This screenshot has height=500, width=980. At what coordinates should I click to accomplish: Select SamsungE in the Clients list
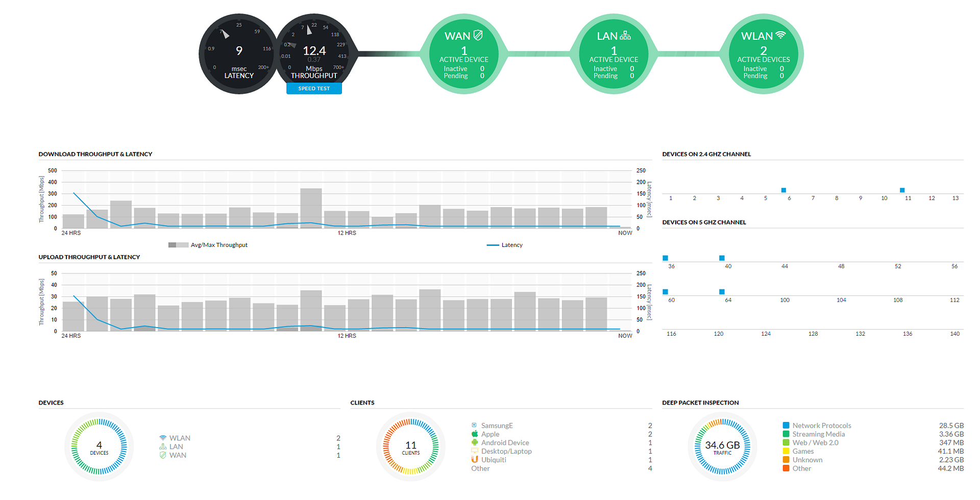pyautogui.click(x=561, y=426)
